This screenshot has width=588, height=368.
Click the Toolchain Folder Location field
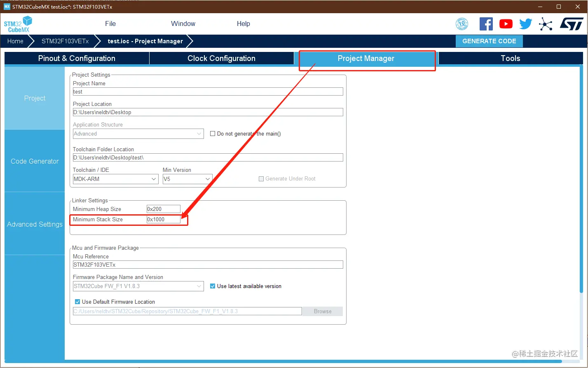pos(208,157)
